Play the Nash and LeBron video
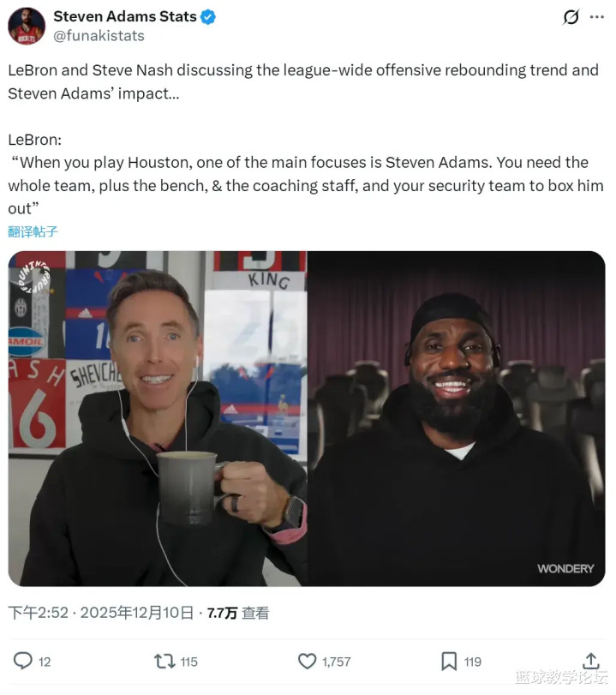616x695 pixels. (307, 419)
